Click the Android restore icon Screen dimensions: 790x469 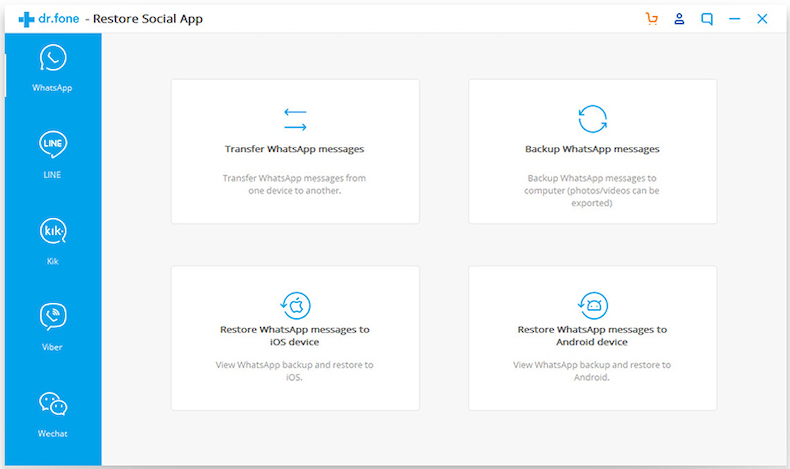click(x=592, y=304)
